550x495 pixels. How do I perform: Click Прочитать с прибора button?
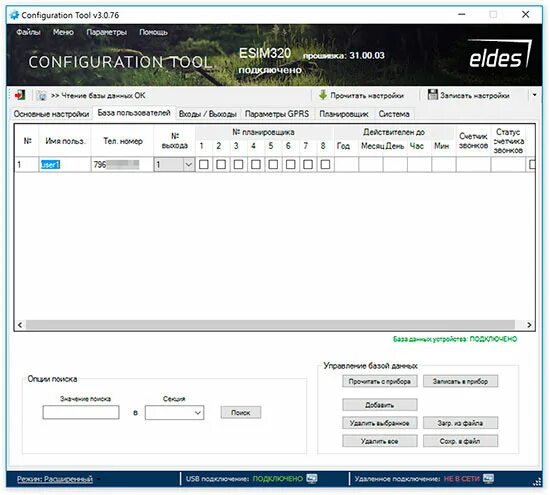pos(380,381)
